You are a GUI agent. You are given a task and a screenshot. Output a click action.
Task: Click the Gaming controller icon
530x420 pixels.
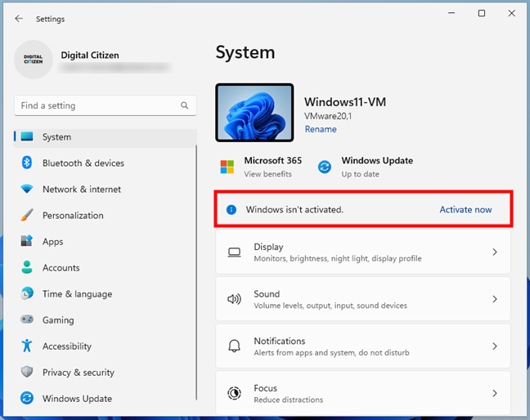(x=27, y=319)
